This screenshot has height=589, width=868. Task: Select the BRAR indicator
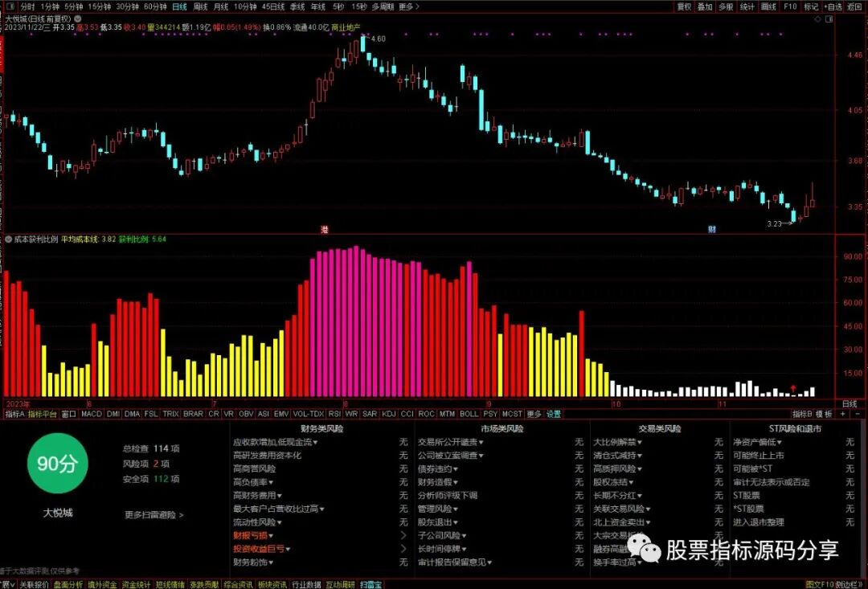pos(193,414)
